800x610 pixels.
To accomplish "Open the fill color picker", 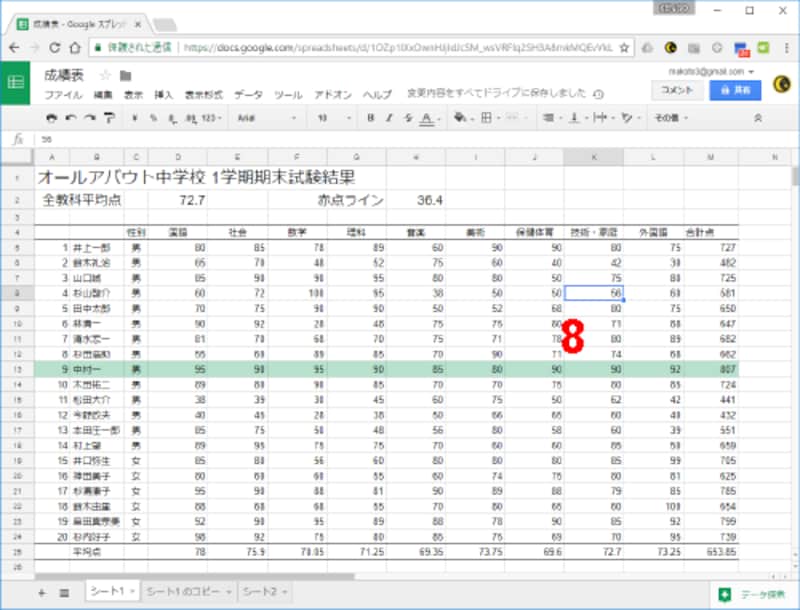I will (x=460, y=118).
